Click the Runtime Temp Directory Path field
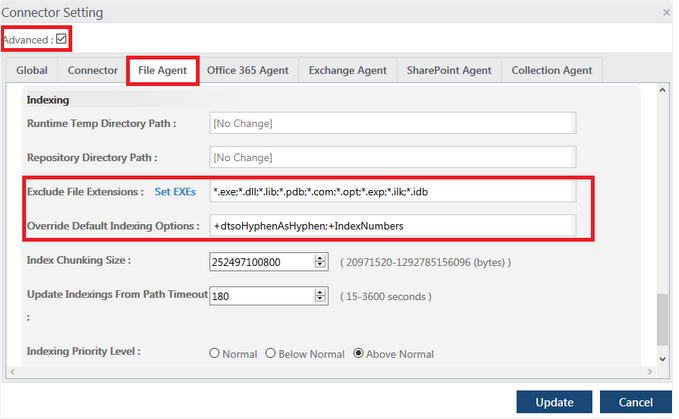 [392, 123]
